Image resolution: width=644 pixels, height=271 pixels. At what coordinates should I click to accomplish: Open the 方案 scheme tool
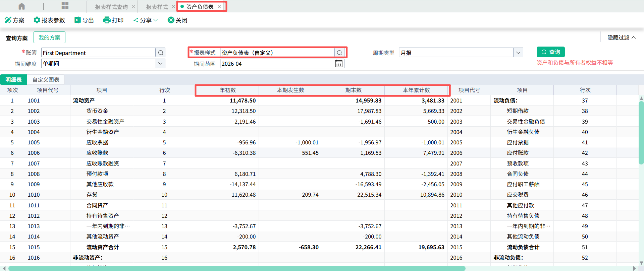point(14,20)
